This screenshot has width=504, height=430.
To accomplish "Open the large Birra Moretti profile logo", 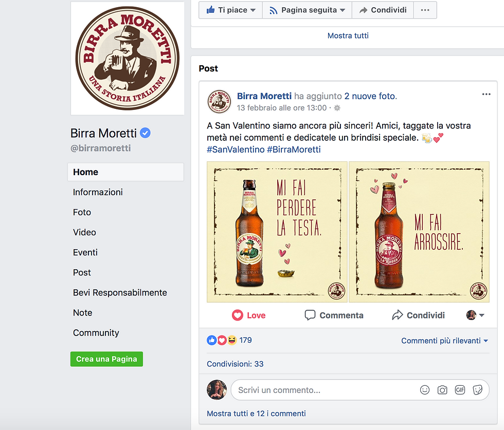I will (x=128, y=58).
